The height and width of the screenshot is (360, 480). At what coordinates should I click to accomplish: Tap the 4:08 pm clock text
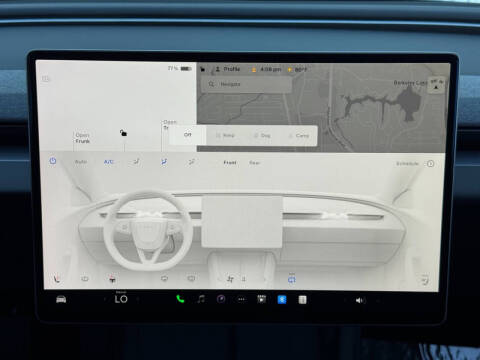271,69
